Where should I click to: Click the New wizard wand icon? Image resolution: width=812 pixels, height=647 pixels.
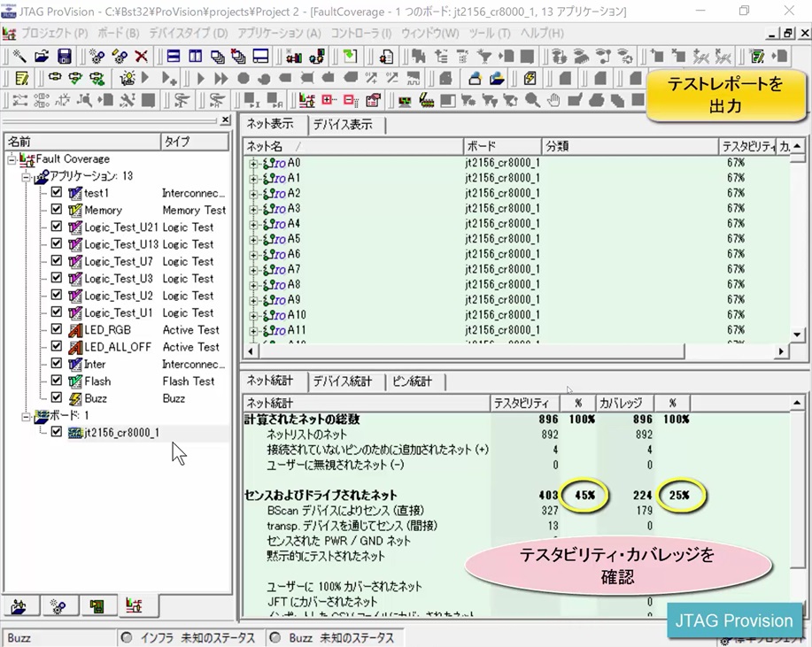click(x=19, y=56)
